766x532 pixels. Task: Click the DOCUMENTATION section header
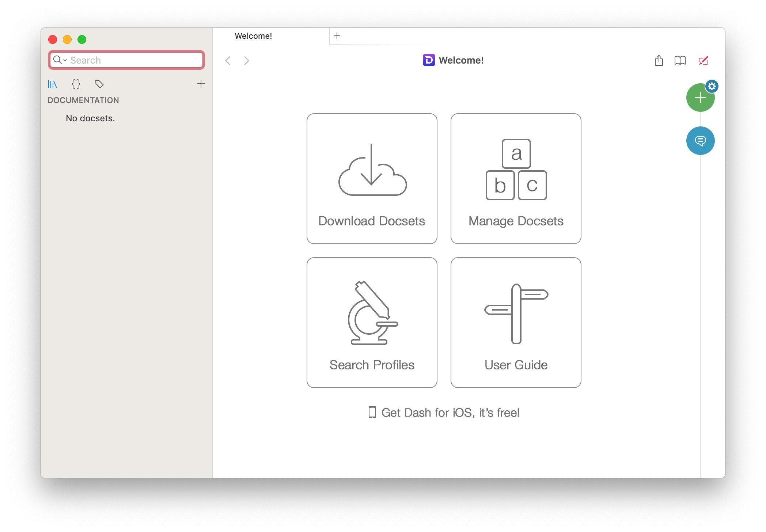click(83, 100)
